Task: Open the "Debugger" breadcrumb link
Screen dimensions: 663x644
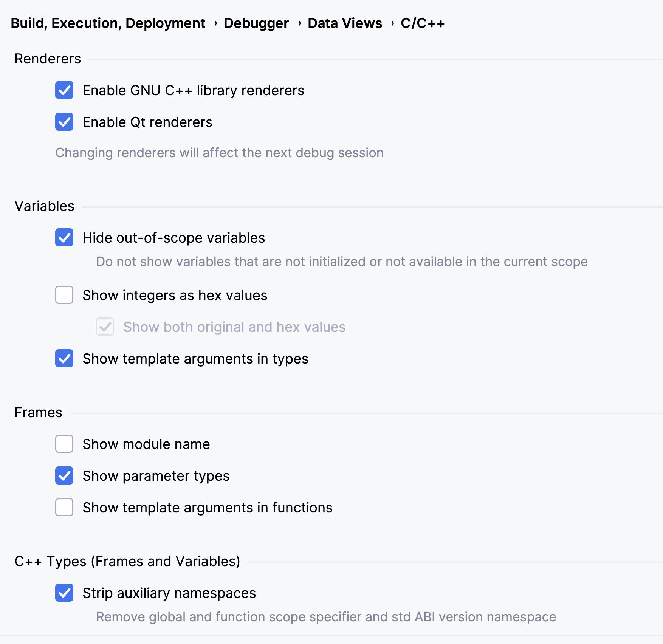Action: point(256,23)
